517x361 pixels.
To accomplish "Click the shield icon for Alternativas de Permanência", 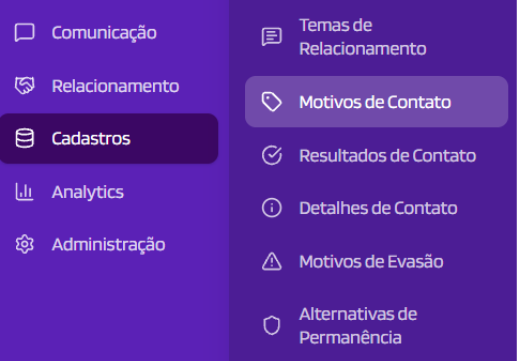I will [x=272, y=325].
